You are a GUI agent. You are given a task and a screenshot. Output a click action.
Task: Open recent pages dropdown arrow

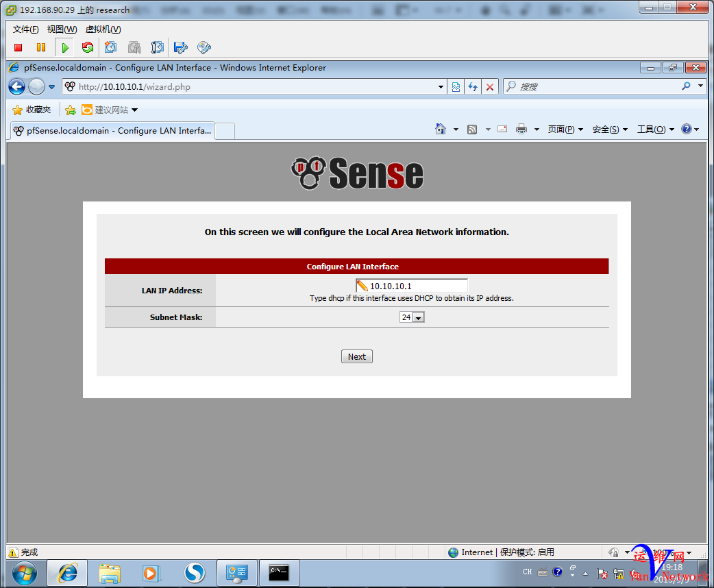51,86
